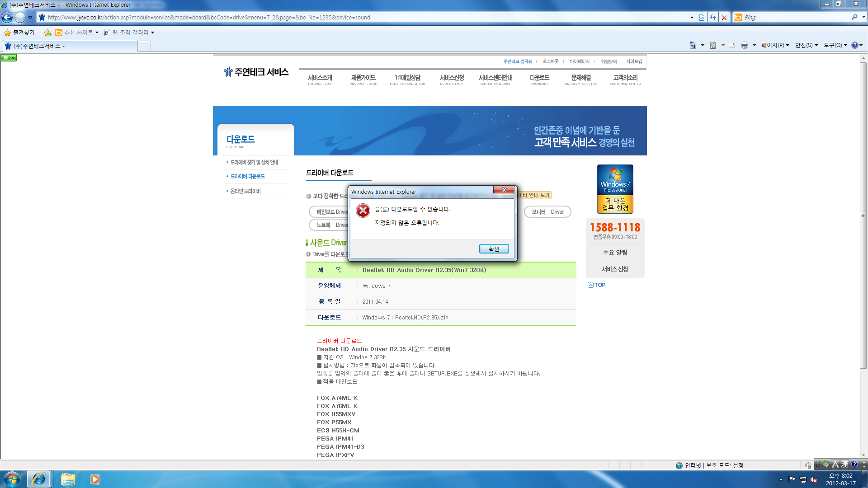Open 드라이버 다운로드 sidebar item
The width and height of the screenshot is (868, 488).
(248, 176)
